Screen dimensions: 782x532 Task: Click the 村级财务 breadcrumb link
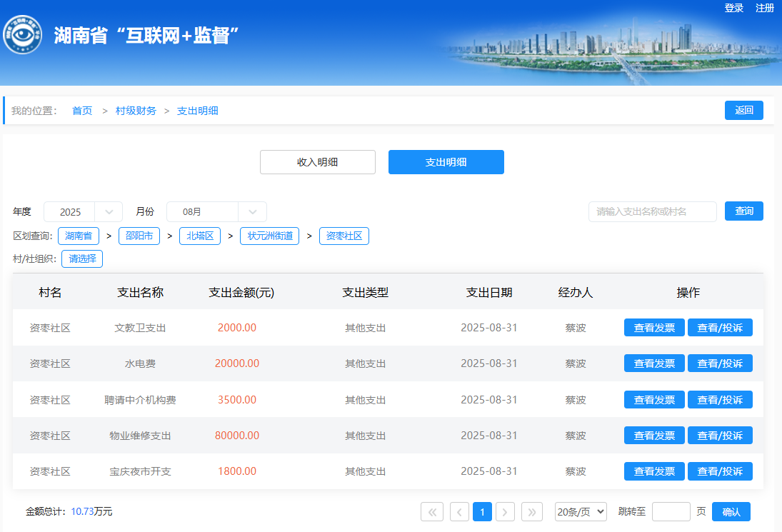tap(136, 111)
